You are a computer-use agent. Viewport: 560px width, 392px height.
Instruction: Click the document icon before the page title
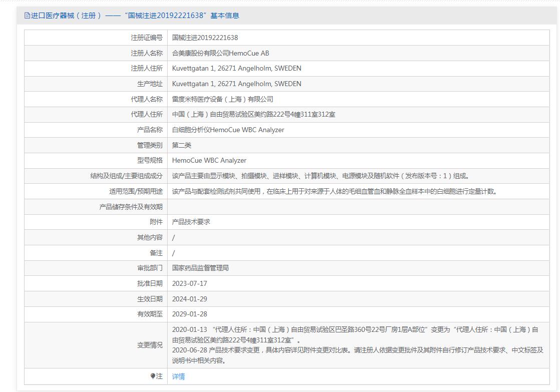pos(28,16)
